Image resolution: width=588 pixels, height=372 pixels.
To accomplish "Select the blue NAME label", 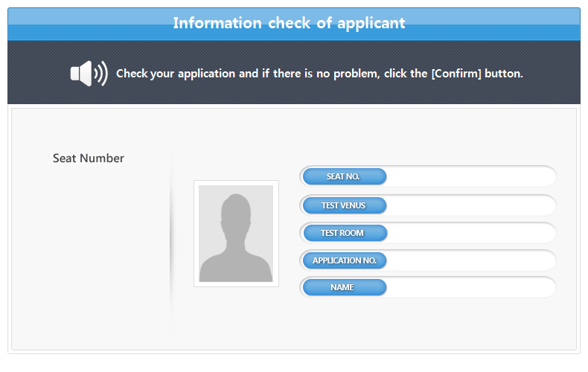I will click(344, 287).
